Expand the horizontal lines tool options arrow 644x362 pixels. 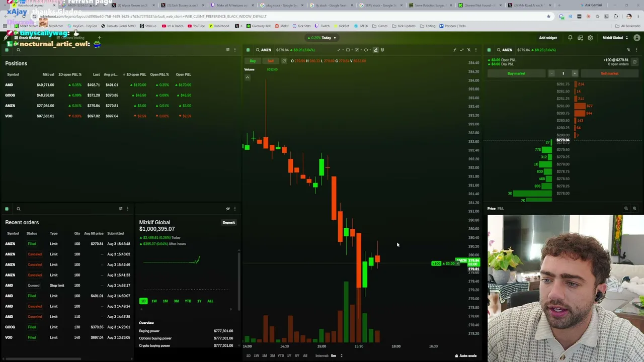click(x=361, y=50)
